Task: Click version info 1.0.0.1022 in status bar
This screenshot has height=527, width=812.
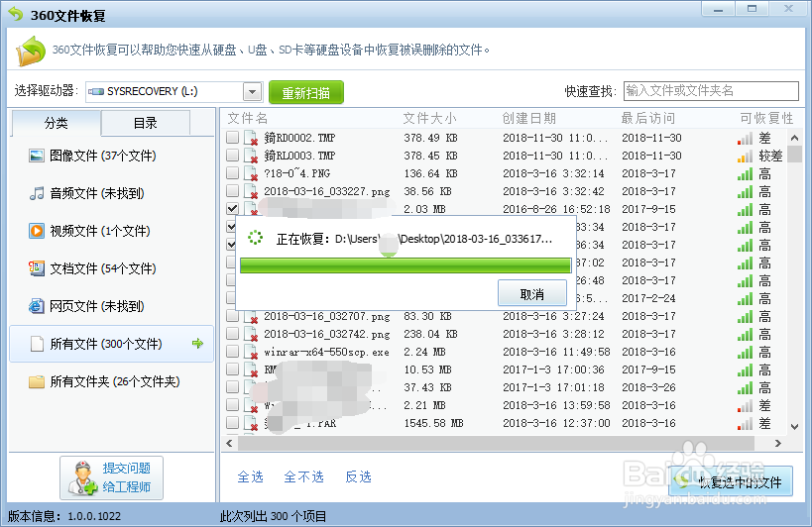Action: (x=64, y=516)
